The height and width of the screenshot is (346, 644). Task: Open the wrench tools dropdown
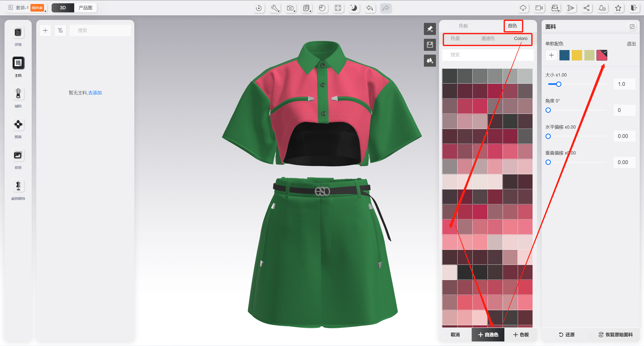(275, 8)
